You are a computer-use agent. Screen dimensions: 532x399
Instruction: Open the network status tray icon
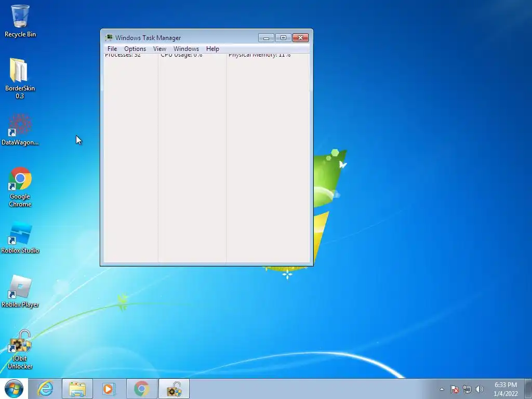click(467, 389)
